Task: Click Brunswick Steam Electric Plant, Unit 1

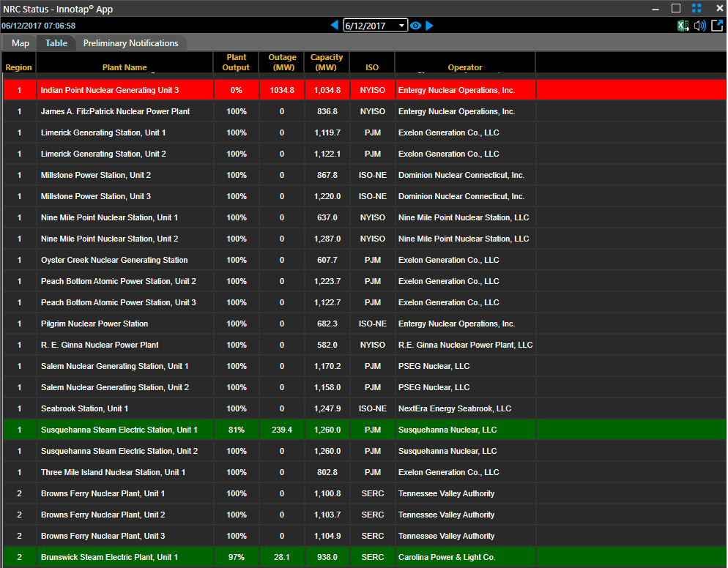Action: pyautogui.click(x=109, y=557)
